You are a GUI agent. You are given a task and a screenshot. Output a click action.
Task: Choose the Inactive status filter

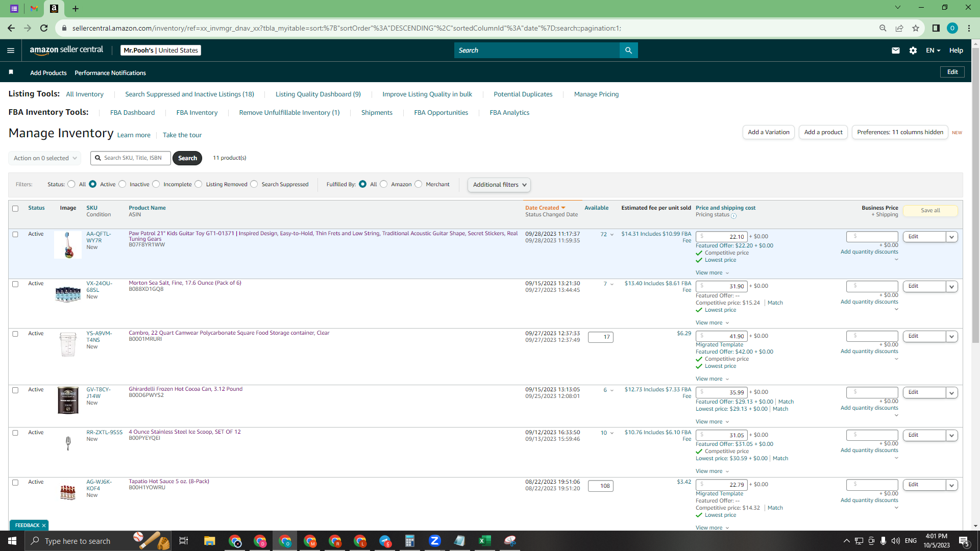point(122,184)
